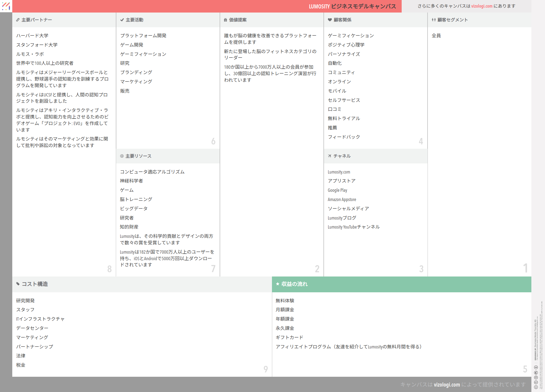Select the 収益の流れ green header
545x392 pixels.
coord(401,284)
